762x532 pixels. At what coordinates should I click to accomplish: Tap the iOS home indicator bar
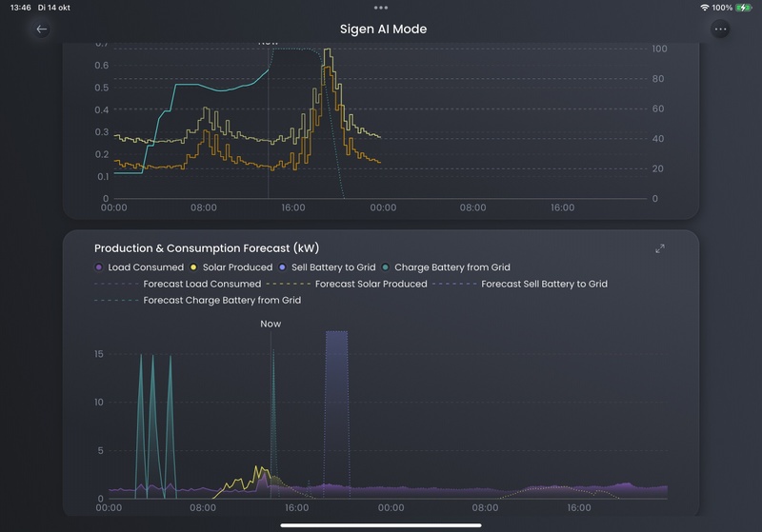click(381, 525)
